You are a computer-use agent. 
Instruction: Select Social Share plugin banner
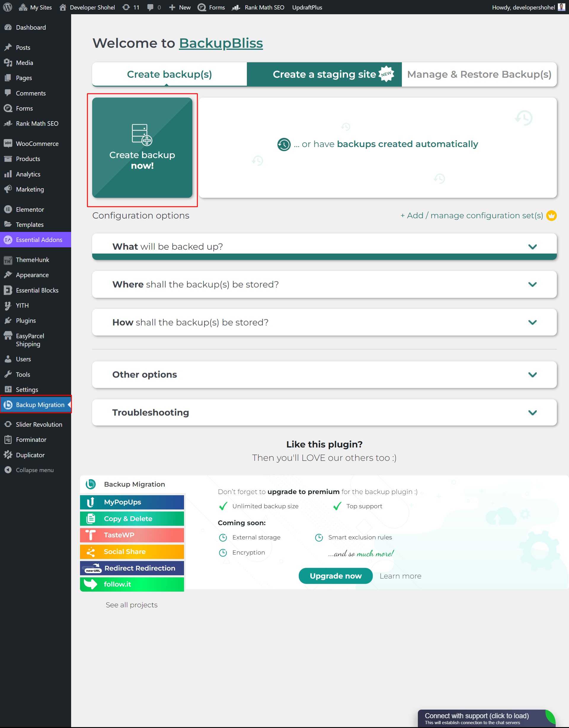click(132, 552)
